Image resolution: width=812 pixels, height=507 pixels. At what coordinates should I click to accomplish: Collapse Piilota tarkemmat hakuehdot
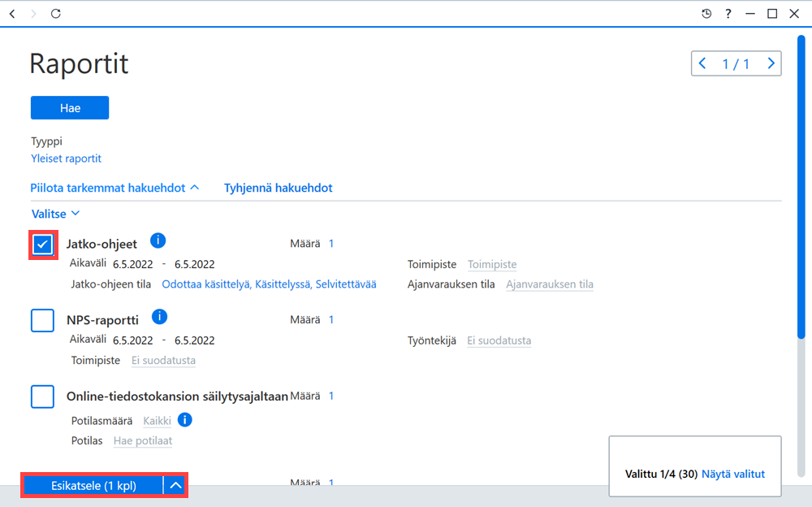pyautogui.click(x=114, y=188)
